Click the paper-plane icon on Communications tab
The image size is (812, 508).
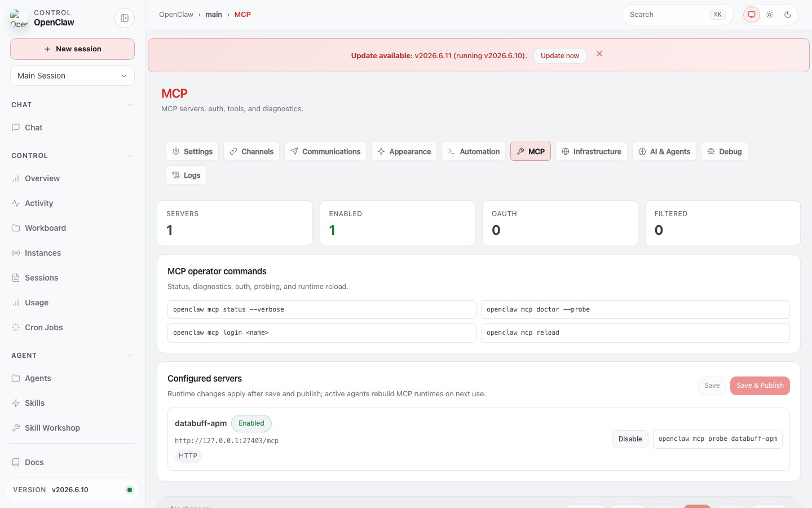coord(294,151)
